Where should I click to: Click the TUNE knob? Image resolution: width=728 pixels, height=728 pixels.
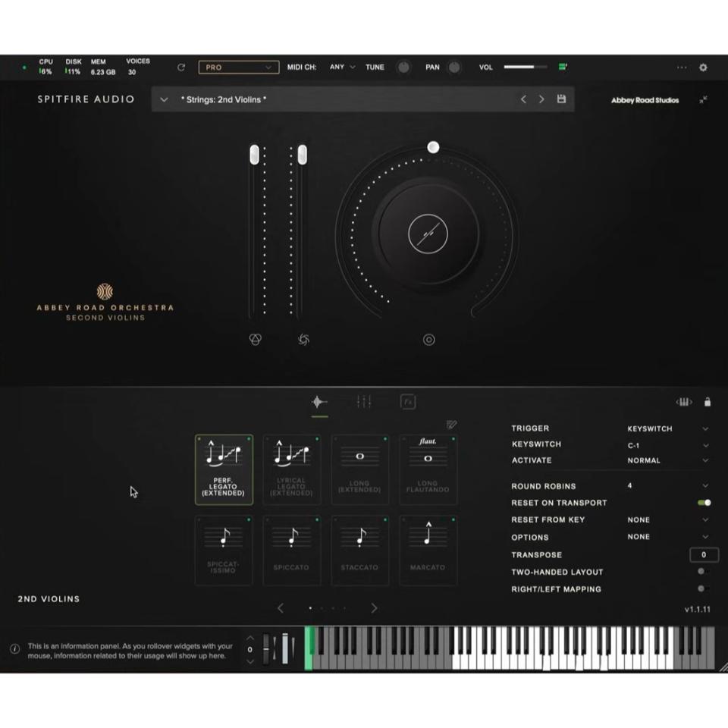(x=403, y=67)
